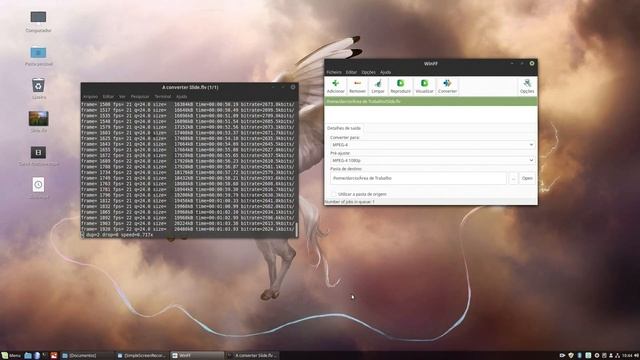
Task: Enable Utilizar a pasta de origem checkbox
Action: 334,194
